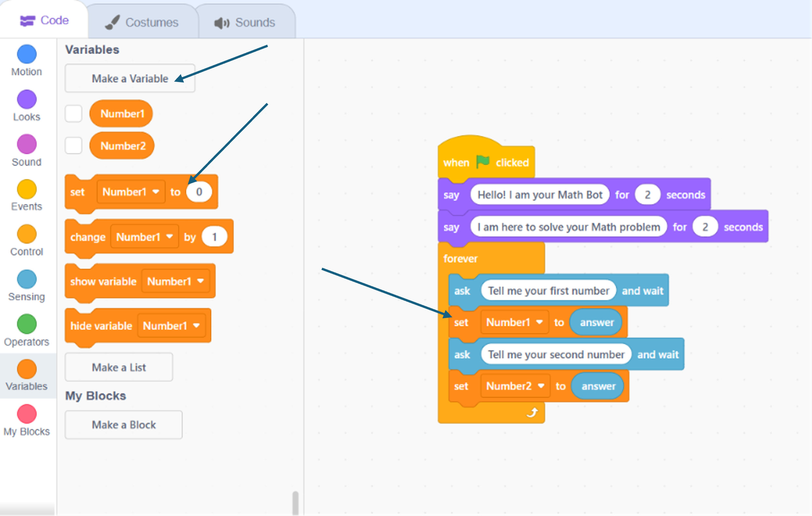Open Number1 dropdown in palette set block
Viewport: 812px width, 516px height.
(x=131, y=191)
